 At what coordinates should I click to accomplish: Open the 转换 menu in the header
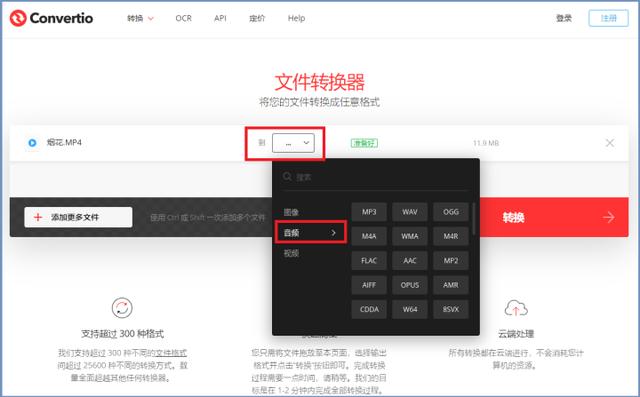pos(140,18)
